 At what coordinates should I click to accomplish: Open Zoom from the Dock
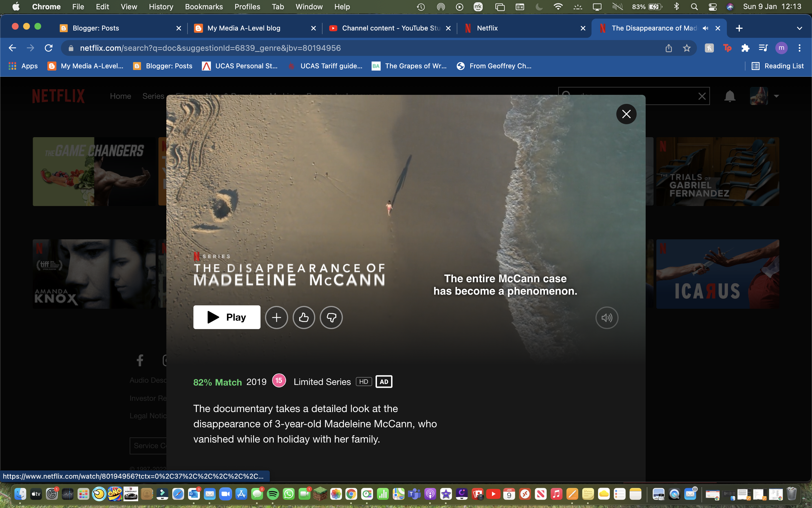tap(226, 494)
